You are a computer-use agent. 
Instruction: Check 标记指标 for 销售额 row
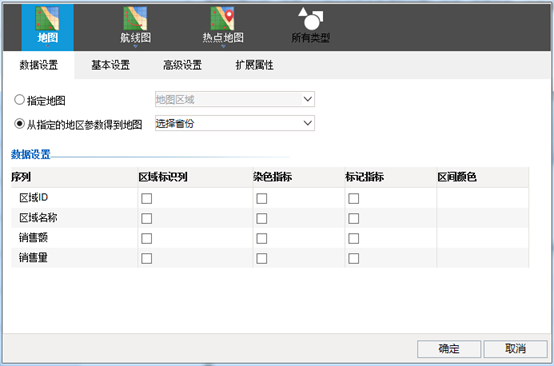tap(354, 238)
